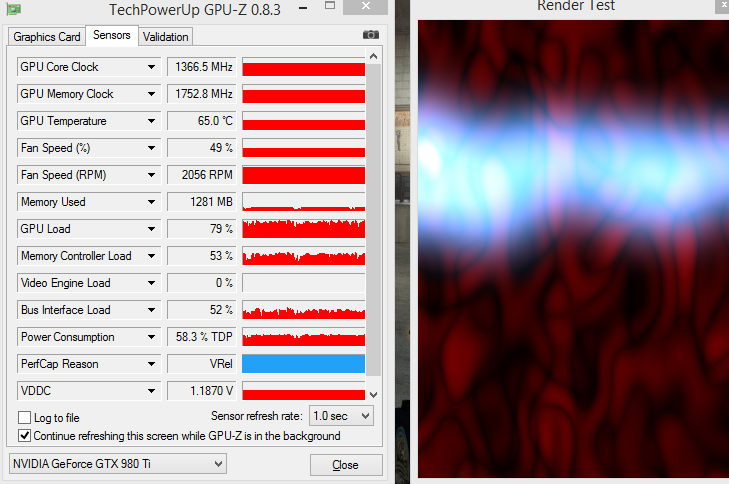The height and width of the screenshot is (484, 729).
Task: Click the VRel PerfCap value
Action: click(x=202, y=364)
